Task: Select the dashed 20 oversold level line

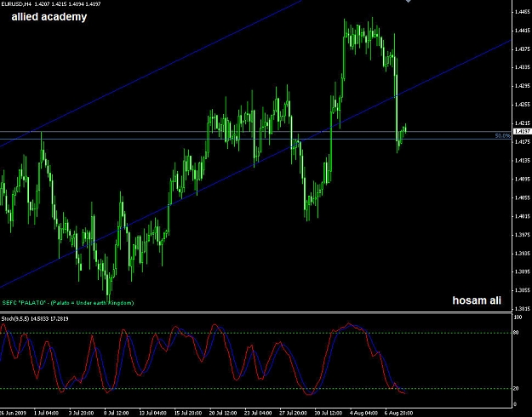Action: tap(256, 389)
